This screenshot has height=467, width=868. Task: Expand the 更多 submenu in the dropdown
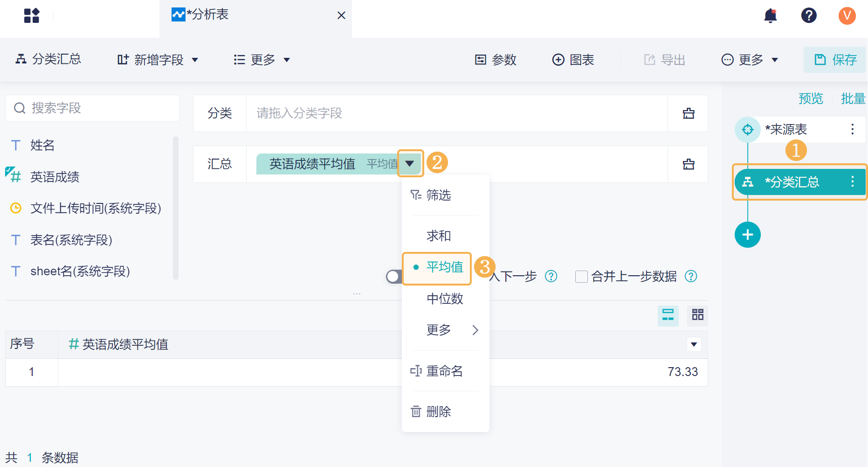pos(446,330)
